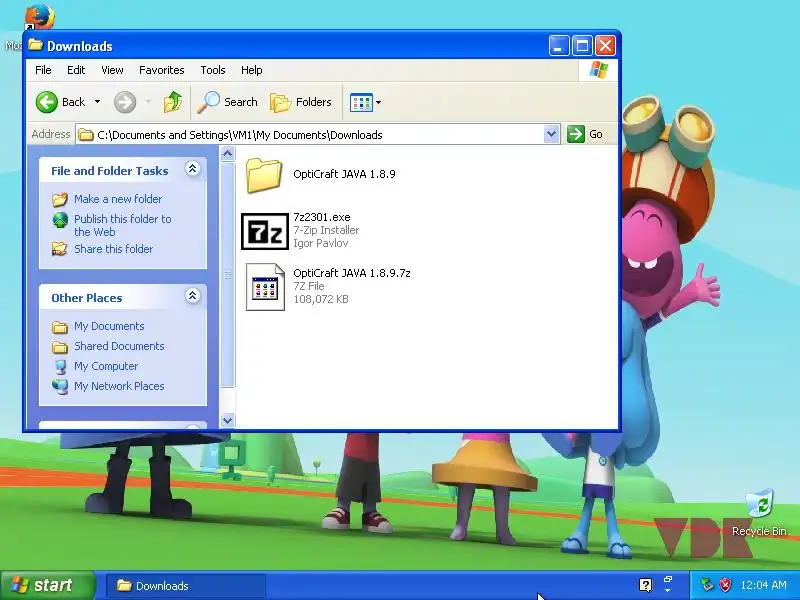The image size is (800, 600).
Task: Select the 7z2301.exe file name
Action: tap(321, 217)
